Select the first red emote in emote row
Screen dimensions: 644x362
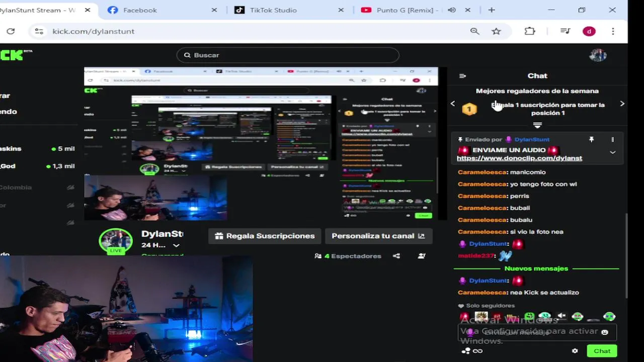click(464, 316)
